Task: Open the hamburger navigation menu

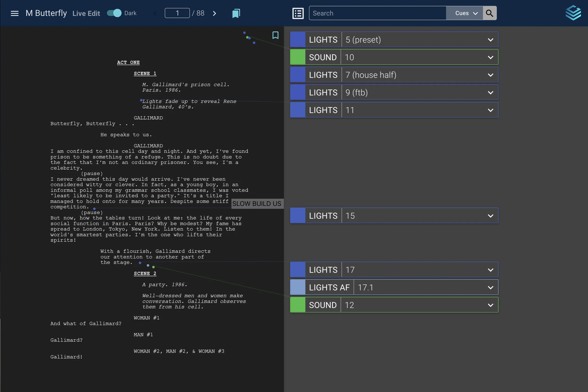Action: [x=15, y=13]
